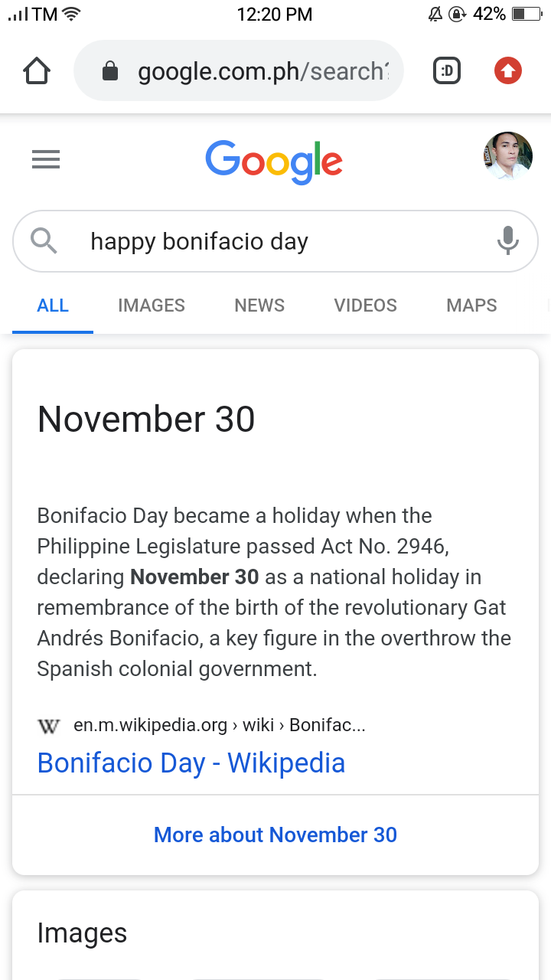Open the Bonifacio Day - Wikipedia link

point(191,763)
